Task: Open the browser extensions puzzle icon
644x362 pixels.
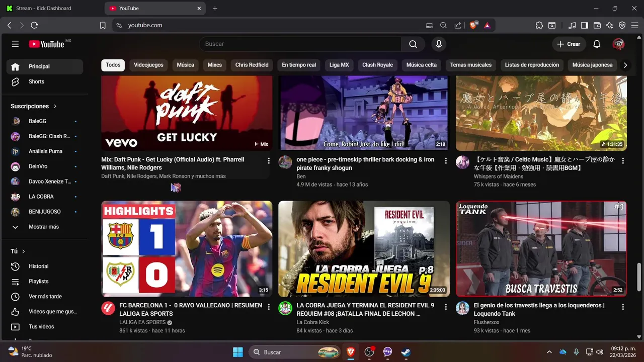Action: pyautogui.click(x=539, y=25)
